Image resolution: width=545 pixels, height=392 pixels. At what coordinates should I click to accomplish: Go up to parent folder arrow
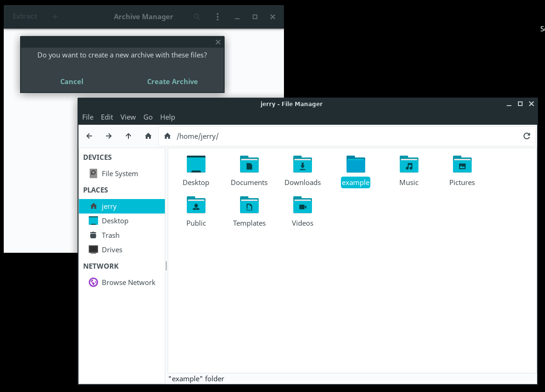[128, 136]
